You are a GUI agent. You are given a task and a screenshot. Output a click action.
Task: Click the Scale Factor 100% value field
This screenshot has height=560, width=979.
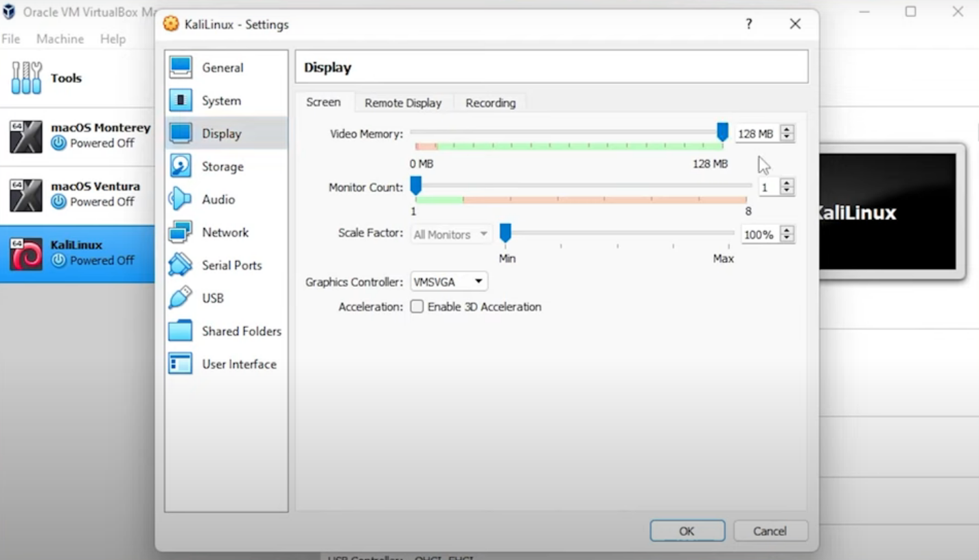point(761,234)
